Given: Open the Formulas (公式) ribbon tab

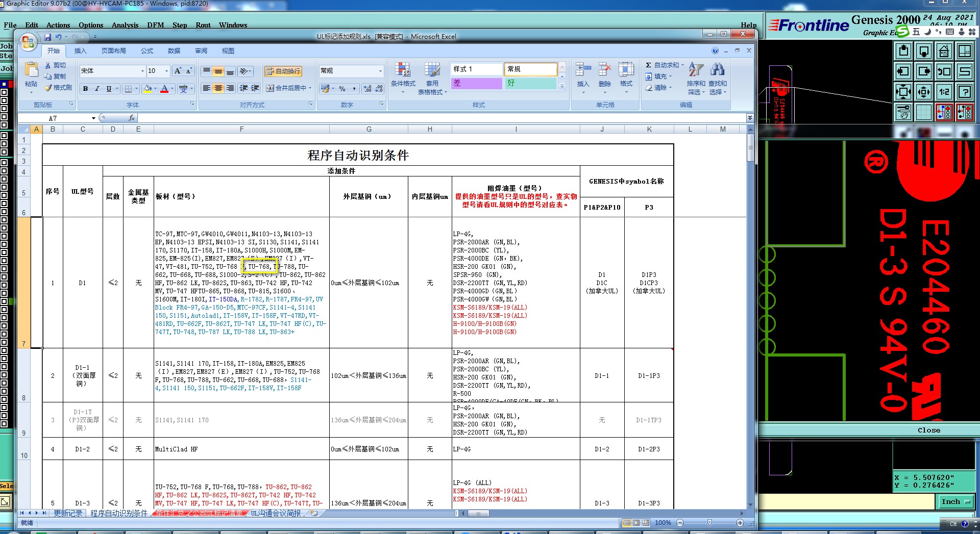Looking at the screenshot, I should point(147,51).
